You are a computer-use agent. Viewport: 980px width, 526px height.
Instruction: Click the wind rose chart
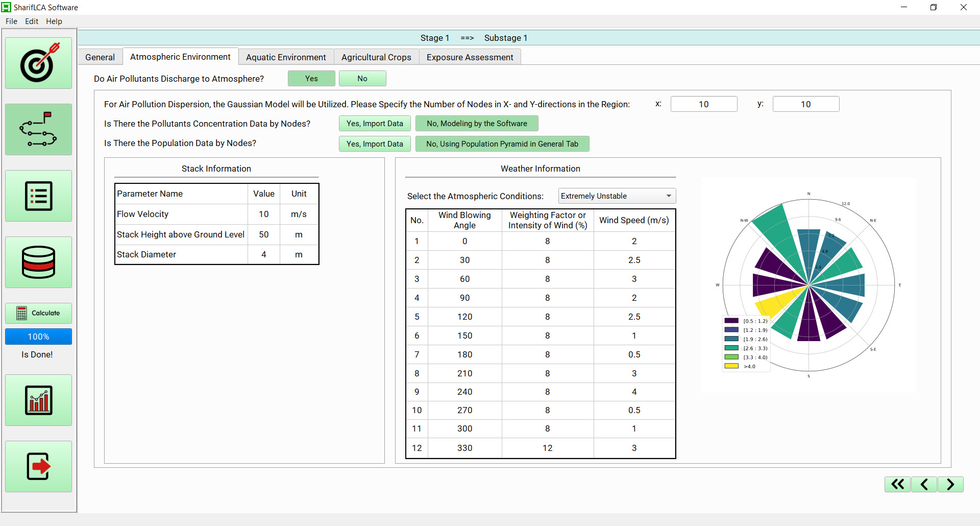click(x=808, y=285)
